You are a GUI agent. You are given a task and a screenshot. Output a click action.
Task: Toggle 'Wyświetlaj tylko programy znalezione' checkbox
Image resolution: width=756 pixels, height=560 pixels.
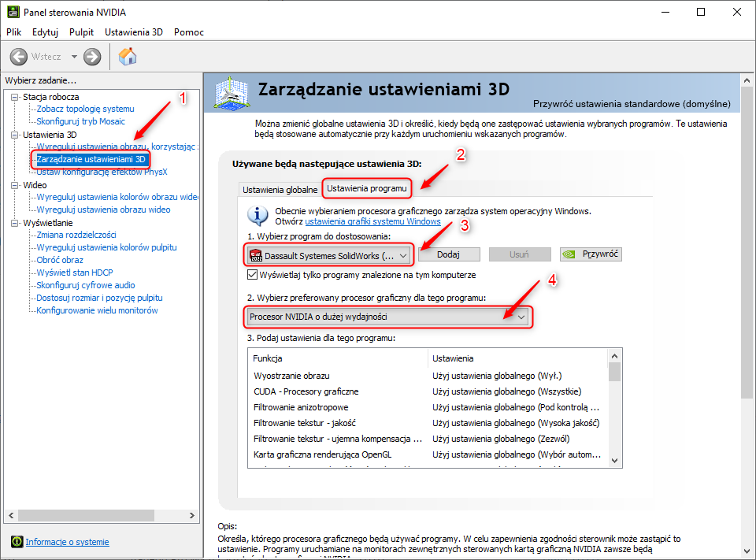[253, 275]
